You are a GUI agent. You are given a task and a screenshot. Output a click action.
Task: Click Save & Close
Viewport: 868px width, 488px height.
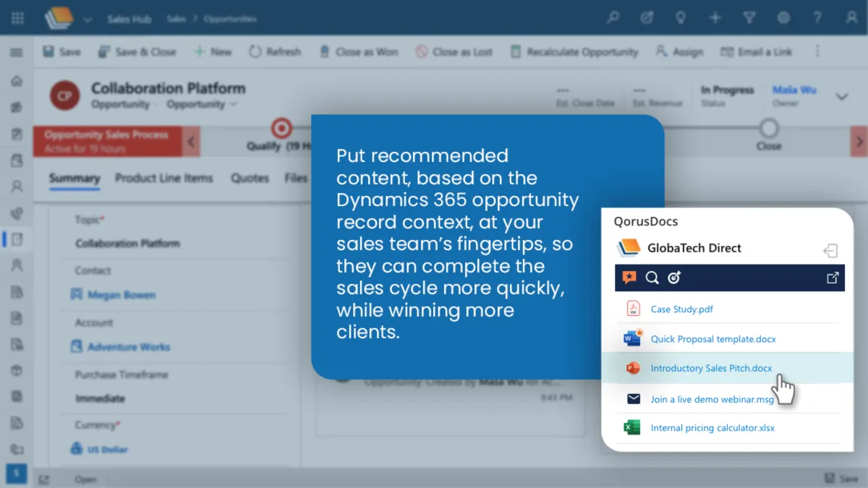[137, 52]
